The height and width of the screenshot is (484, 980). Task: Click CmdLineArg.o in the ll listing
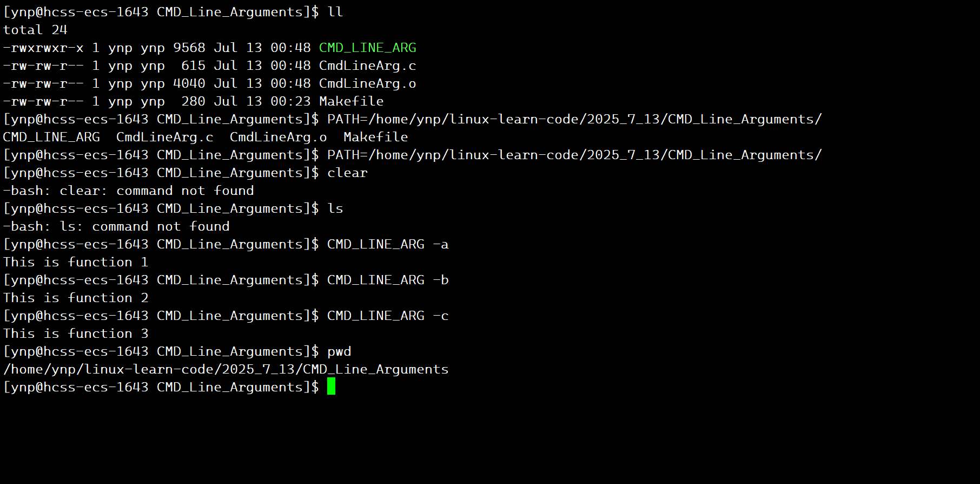point(367,83)
